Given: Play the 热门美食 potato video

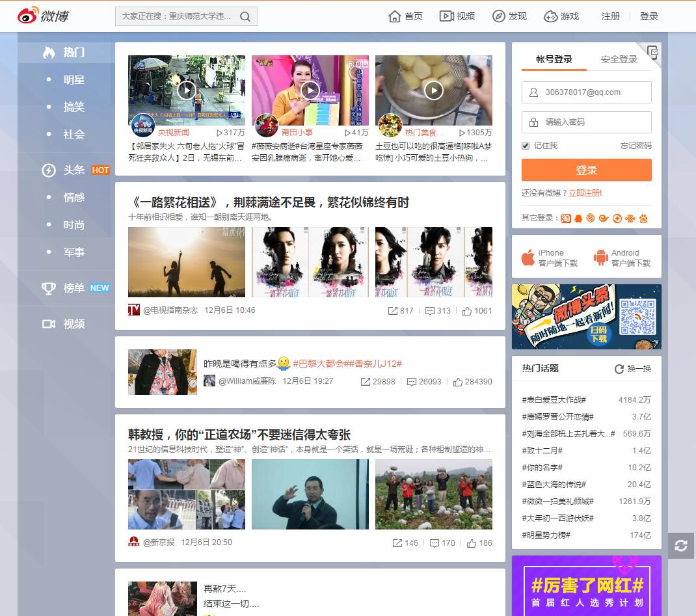Looking at the screenshot, I should pyautogui.click(x=434, y=90).
